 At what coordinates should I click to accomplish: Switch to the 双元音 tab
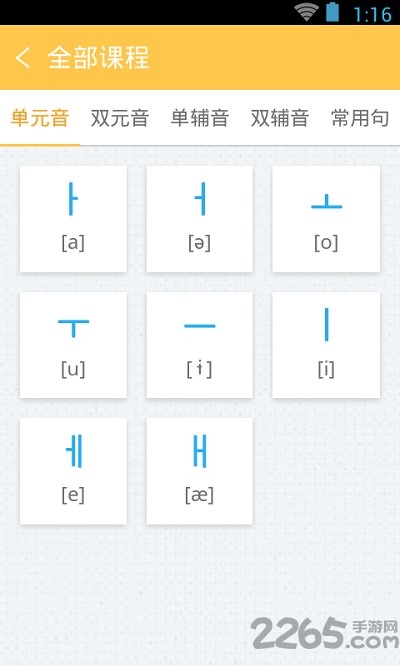pos(120,118)
